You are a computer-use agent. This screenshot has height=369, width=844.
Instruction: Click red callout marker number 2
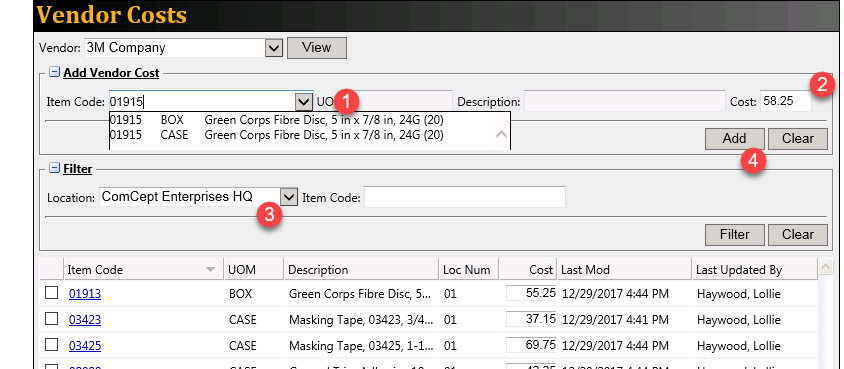[x=822, y=84]
